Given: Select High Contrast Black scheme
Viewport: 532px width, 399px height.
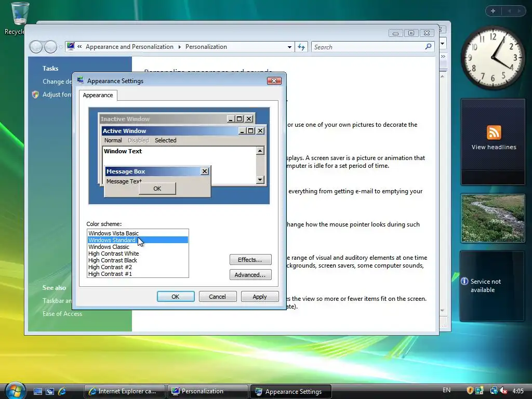Looking at the screenshot, I should coord(137,260).
